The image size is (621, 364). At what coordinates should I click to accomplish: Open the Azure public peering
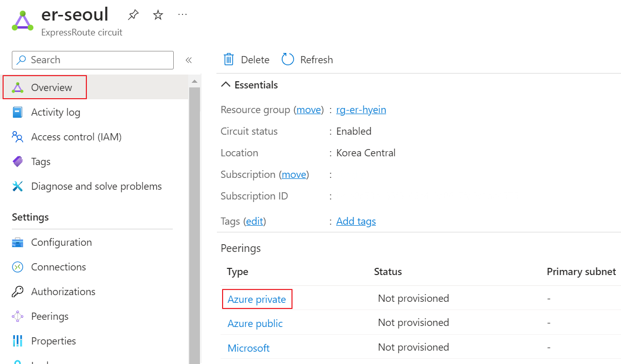(255, 323)
